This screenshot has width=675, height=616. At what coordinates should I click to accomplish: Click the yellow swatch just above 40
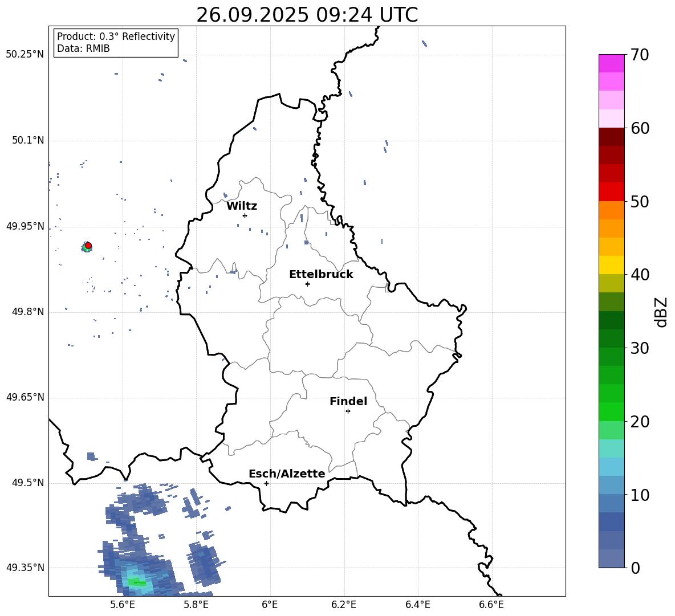[x=611, y=265]
